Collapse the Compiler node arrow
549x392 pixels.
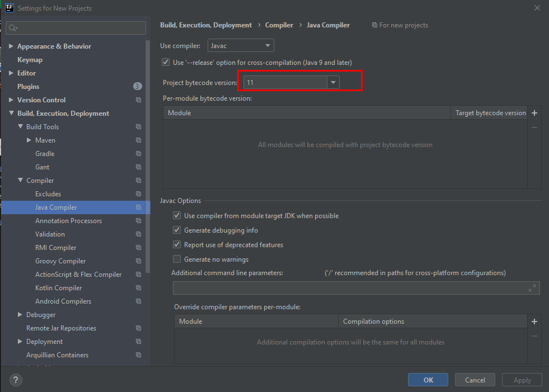(20, 180)
